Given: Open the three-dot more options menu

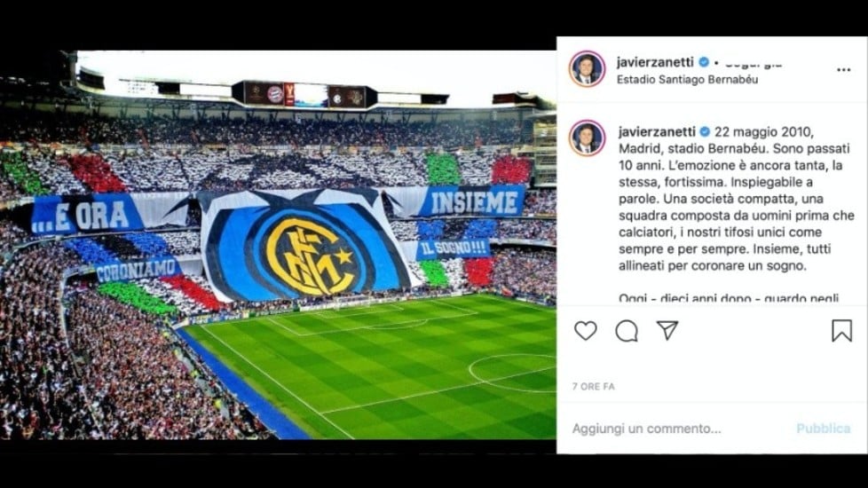Looking at the screenshot, I should [x=843, y=70].
